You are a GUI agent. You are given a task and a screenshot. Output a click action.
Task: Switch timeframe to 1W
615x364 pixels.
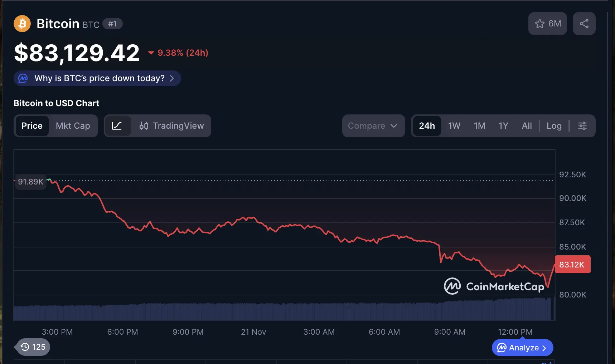(454, 126)
